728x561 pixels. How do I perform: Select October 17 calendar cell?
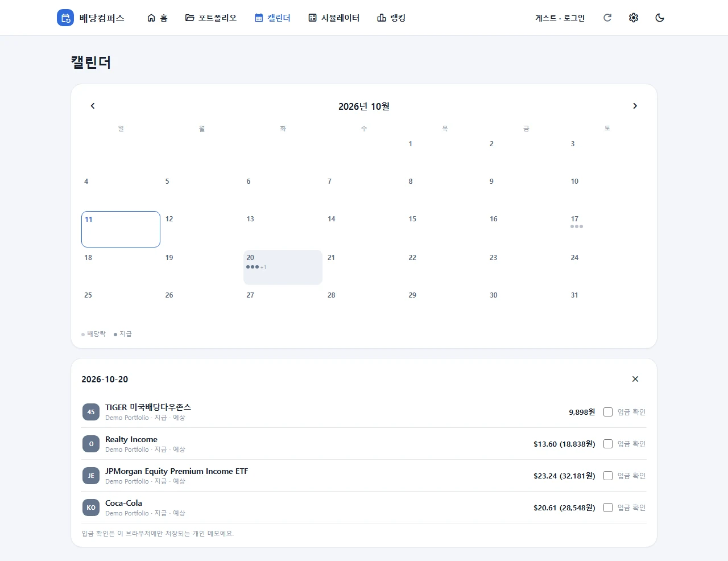(x=607, y=229)
